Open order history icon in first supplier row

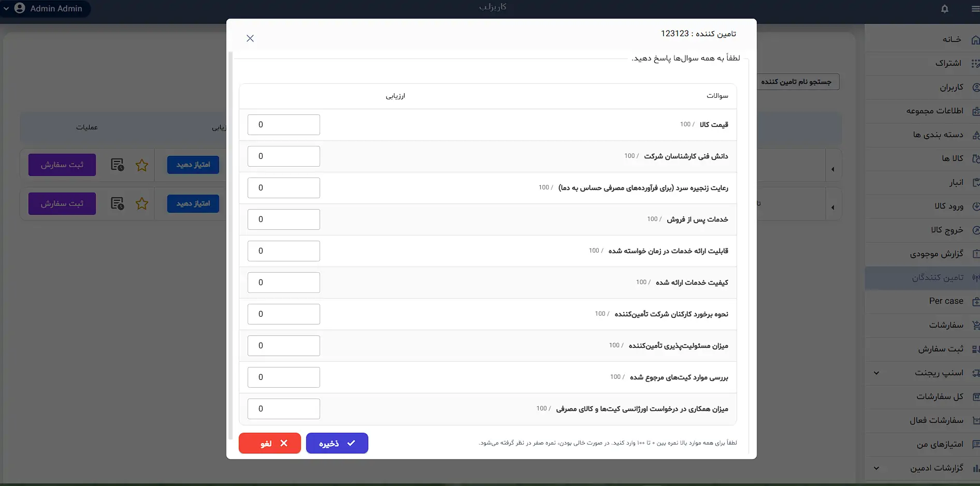click(x=118, y=165)
